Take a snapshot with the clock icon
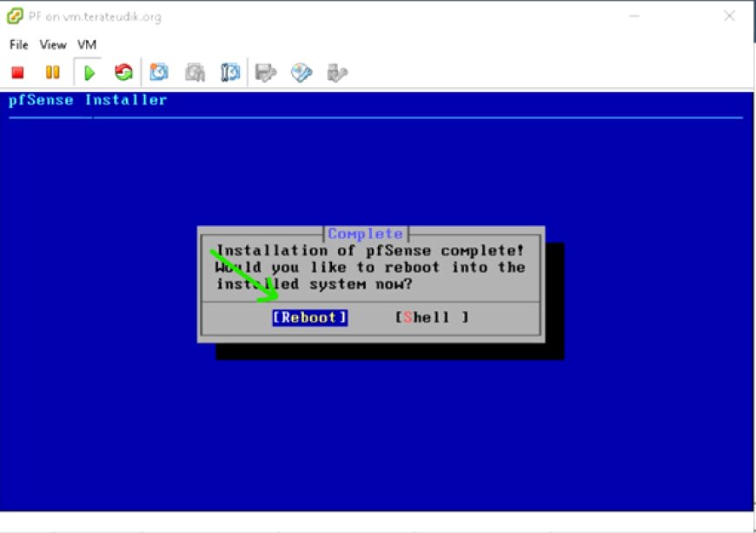 coord(159,72)
